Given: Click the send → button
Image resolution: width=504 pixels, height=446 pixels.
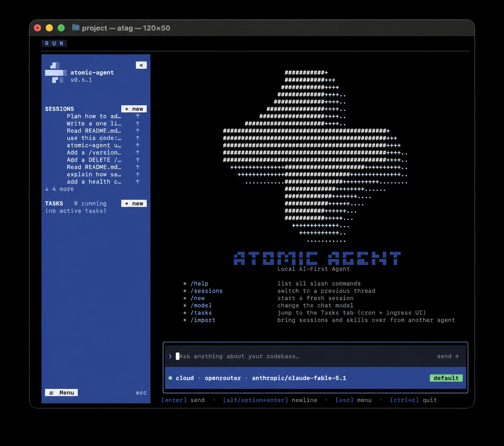Looking at the screenshot, I should tap(448, 356).
